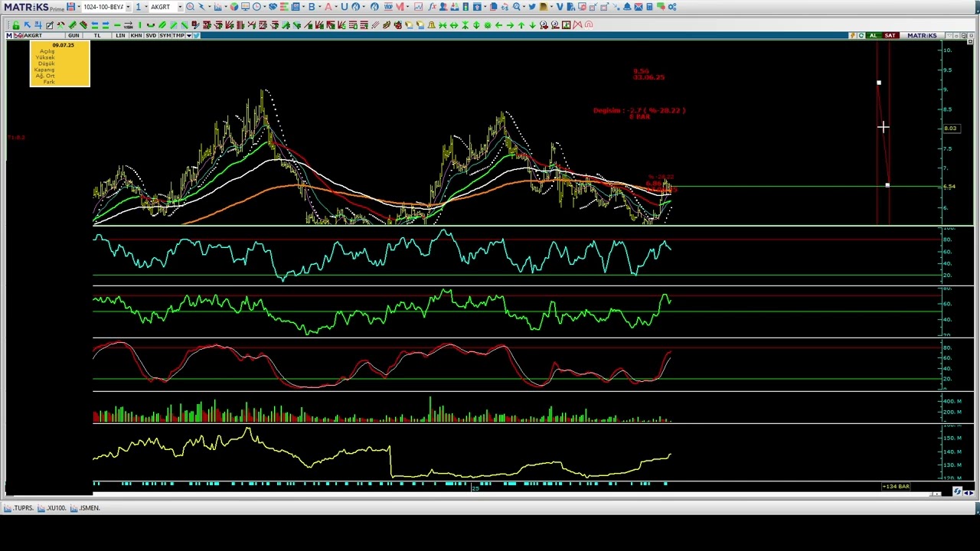Viewport: 980px width, 551px height.
Task: Click the MATRIKS label in chart header right
Action: click(922, 36)
